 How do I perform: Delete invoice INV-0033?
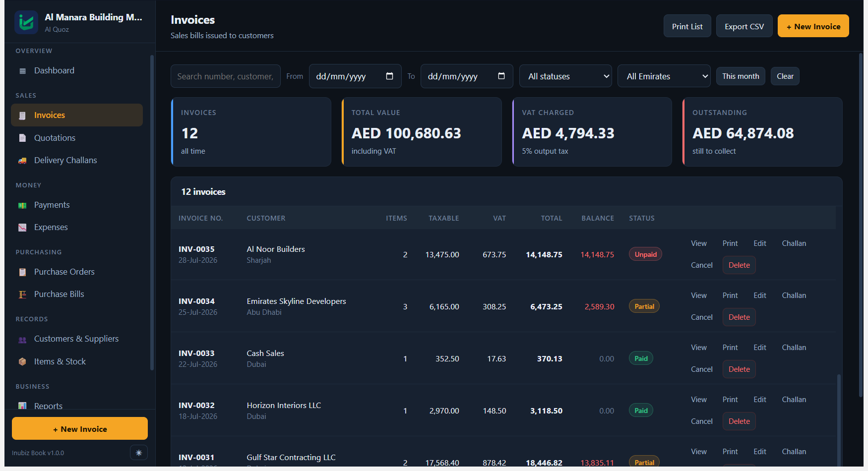739,369
